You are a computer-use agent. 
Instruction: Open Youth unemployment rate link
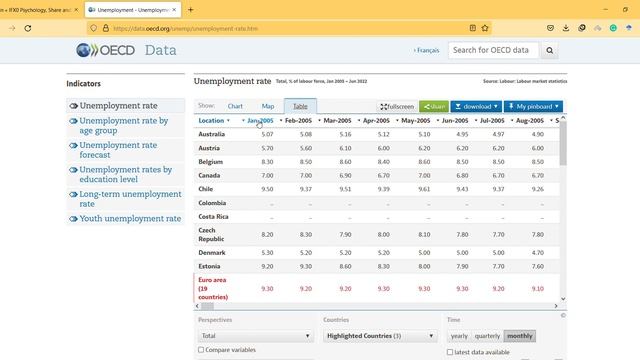130,219
